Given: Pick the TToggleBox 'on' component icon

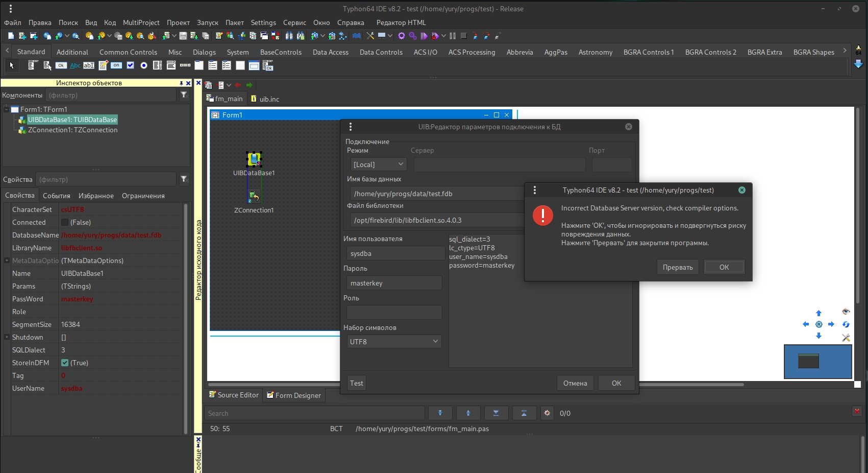Looking at the screenshot, I should click(116, 65).
